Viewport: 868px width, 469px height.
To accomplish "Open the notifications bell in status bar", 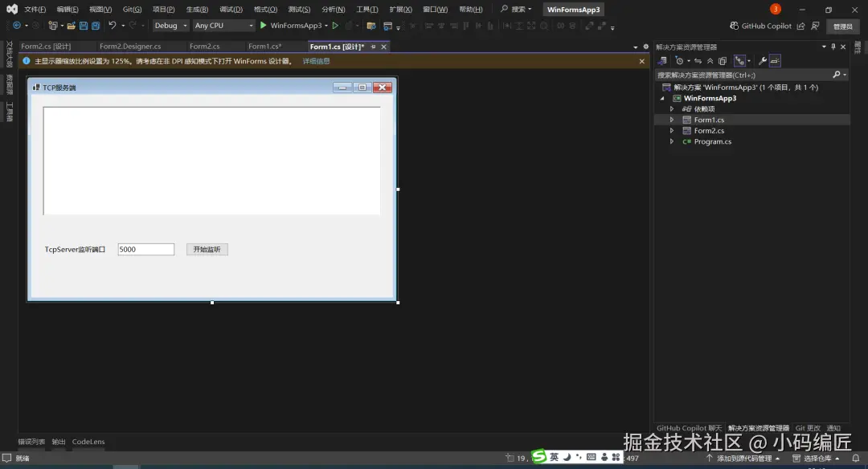I will pos(855,459).
